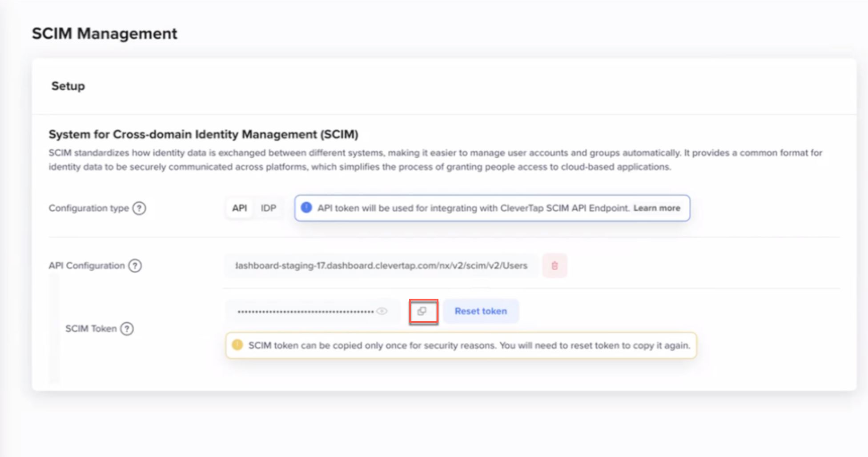
Task: Switch configuration type to IDP
Action: pyautogui.click(x=269, y=208)
